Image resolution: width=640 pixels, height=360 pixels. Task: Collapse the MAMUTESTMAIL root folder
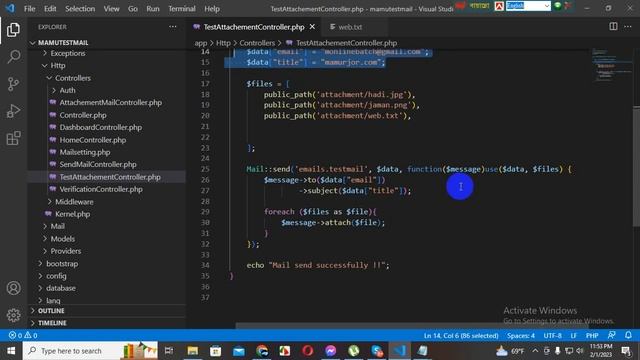[63, 42]
